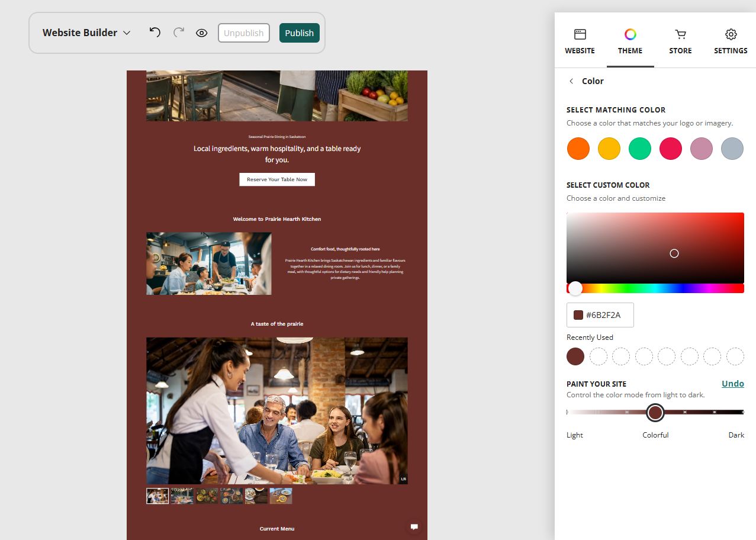This screenshot has height=540, width=756.
Task: Open the chat bubble icon on preview
Action: tap(414, 526)
